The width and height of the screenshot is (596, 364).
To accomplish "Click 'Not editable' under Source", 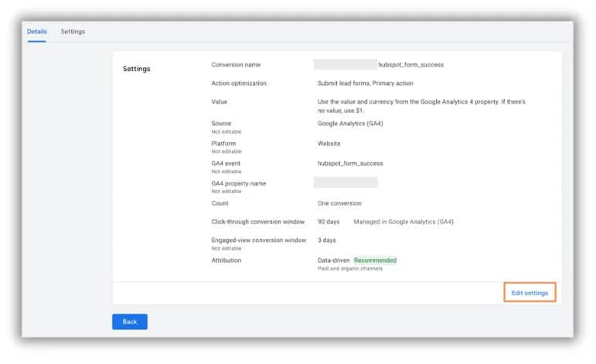I will pyautogui.click(x=226, y=132).
